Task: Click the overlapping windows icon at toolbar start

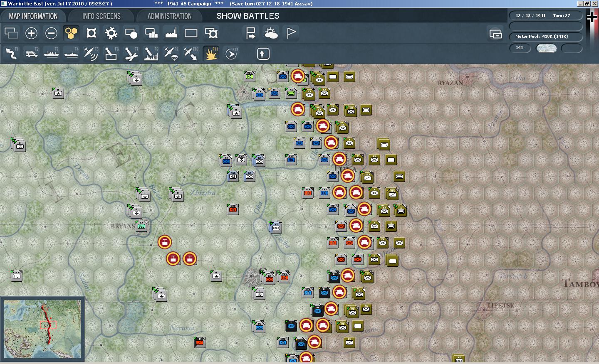Action: [11, 33]
